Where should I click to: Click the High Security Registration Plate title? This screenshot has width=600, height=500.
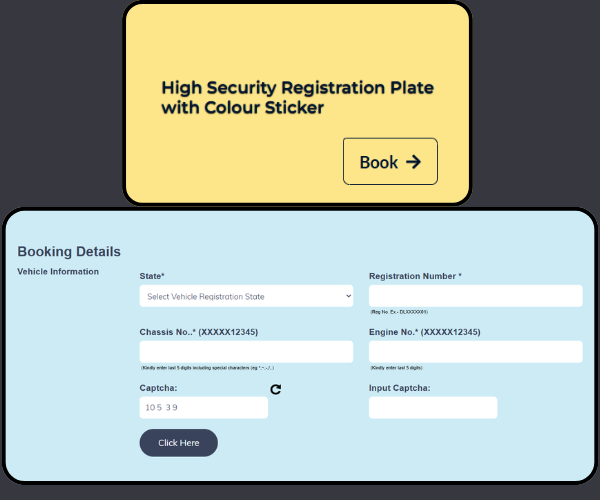pos(297,98)
